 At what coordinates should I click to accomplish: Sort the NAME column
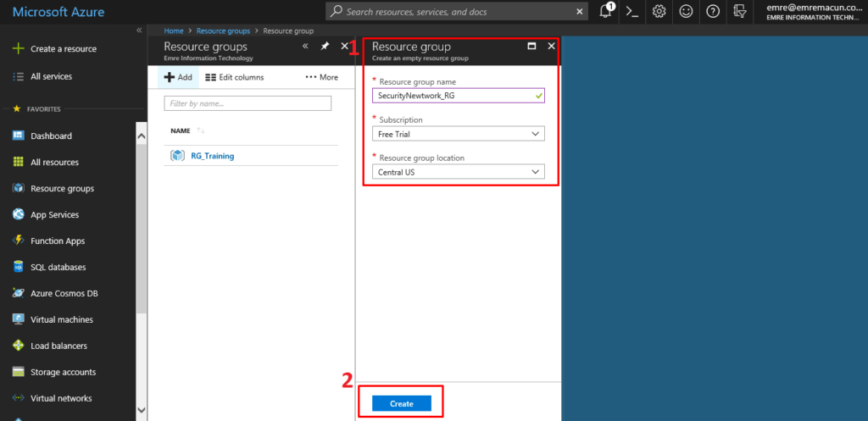(187, 130)
